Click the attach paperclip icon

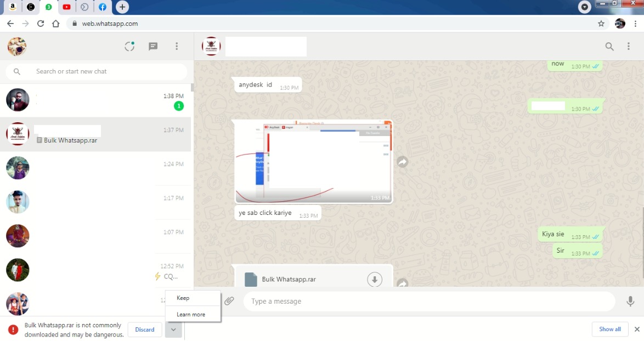click(229, 301)
